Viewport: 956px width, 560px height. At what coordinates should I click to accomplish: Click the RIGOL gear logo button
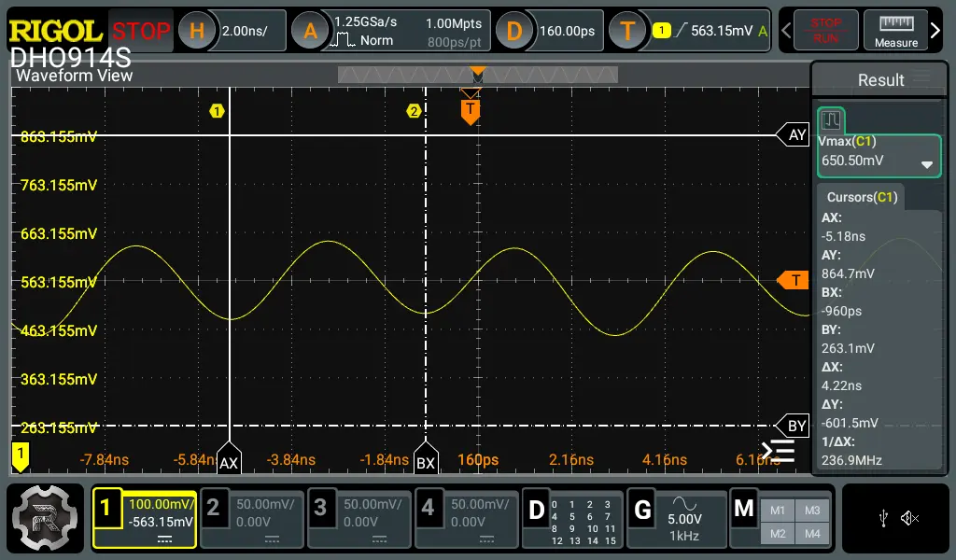tap(45, 517)
